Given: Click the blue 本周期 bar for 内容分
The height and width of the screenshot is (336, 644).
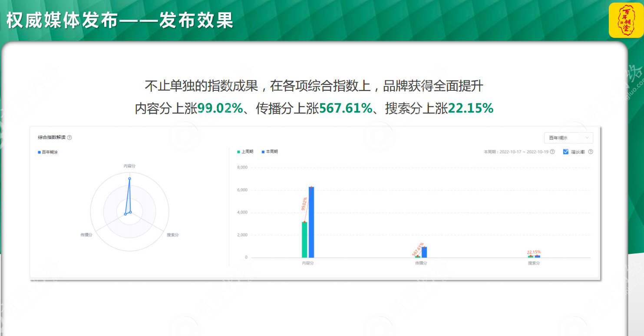Looking at the screenshot, I should [311, 222].
